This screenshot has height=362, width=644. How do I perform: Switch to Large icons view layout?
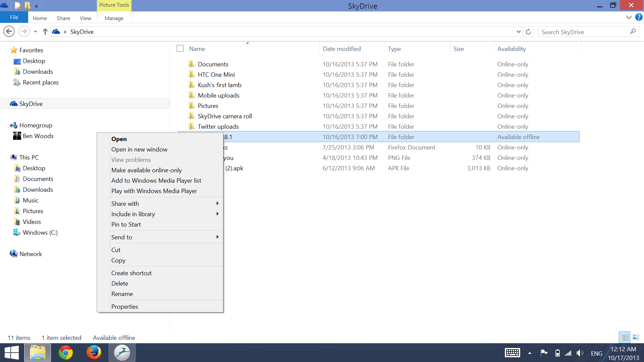636,337
